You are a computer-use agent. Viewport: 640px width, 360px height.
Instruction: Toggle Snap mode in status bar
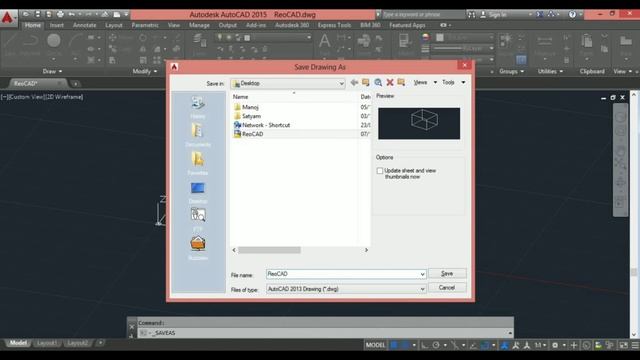(x=405, y=345)
